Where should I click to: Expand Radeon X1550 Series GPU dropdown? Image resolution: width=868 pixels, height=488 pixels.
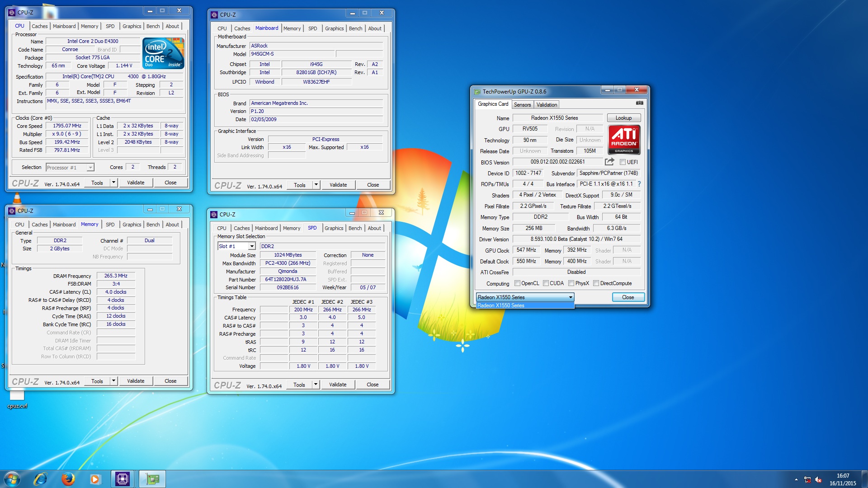pos(571,297)
